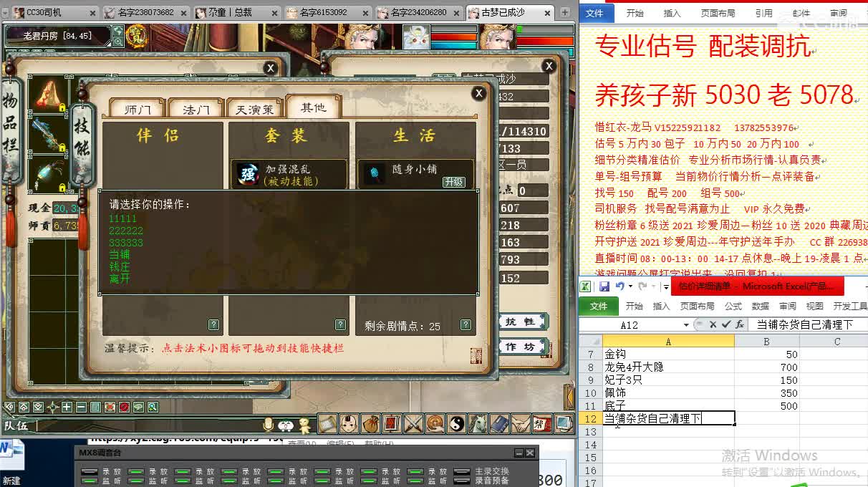This screenshot has width=868, height=487.
Task: Add a new client tab with plus button
Action: (x=565, y=12)
